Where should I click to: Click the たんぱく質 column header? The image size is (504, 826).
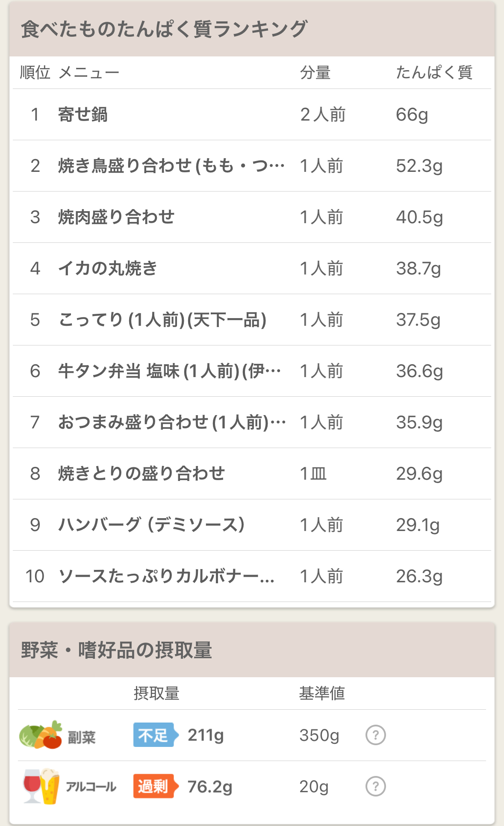[x=434, y=73]
